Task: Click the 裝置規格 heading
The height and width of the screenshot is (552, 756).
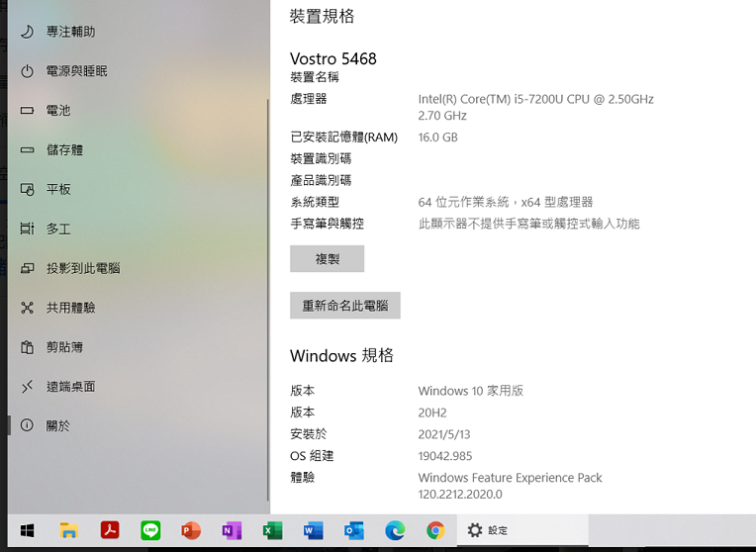Action: (322, 16)
